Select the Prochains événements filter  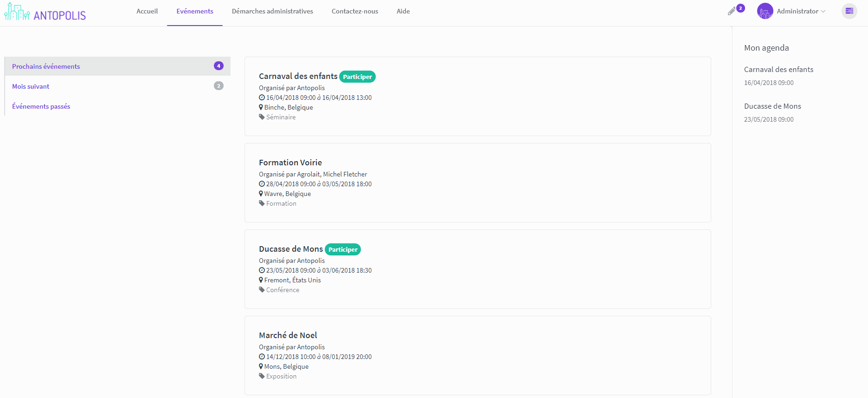[x=46, y=66]
